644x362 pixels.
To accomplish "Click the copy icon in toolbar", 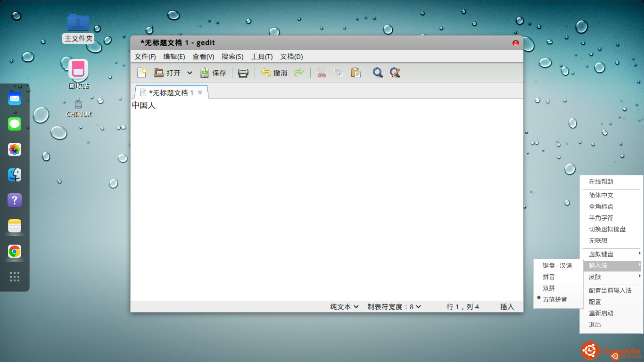I will [x=338, y=73].
